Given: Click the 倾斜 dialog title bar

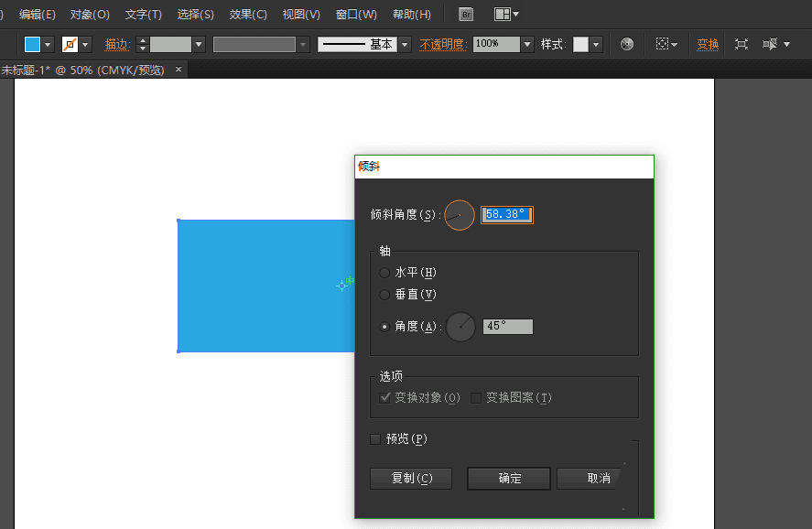Looking at the screenshot, I should (x=504, y=167).
